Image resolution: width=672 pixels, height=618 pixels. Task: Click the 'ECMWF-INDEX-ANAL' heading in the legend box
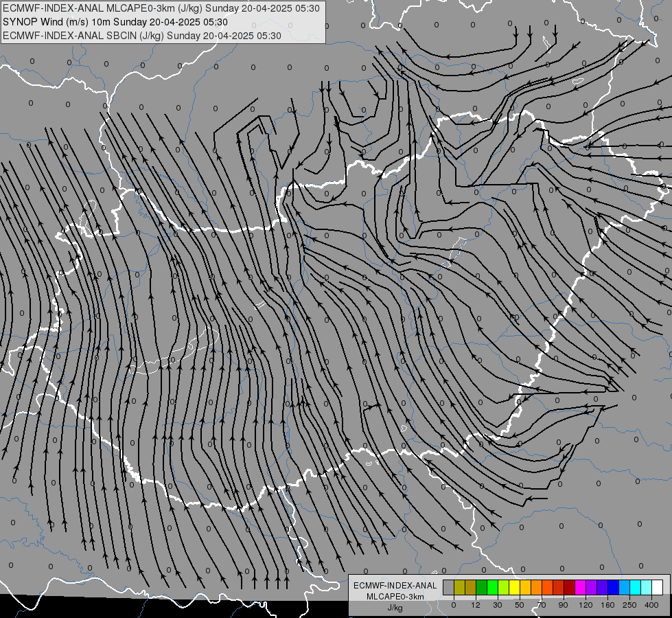[395, 586]
